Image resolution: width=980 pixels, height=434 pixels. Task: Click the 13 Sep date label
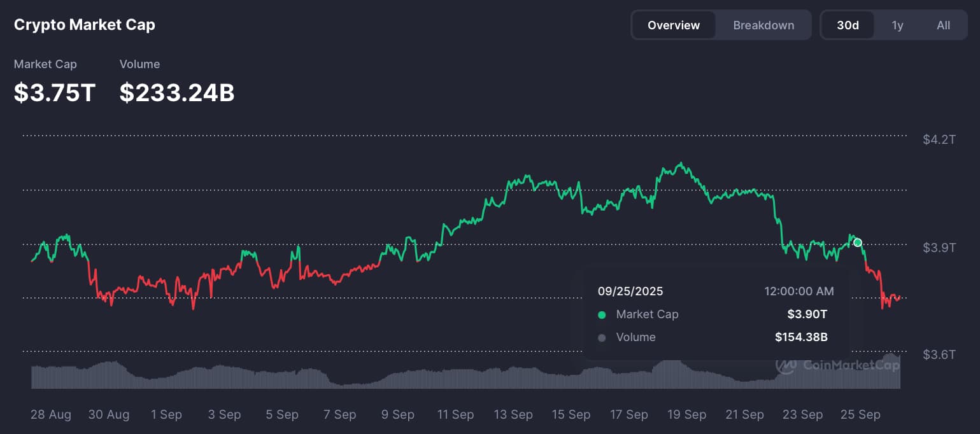[513, 415]
